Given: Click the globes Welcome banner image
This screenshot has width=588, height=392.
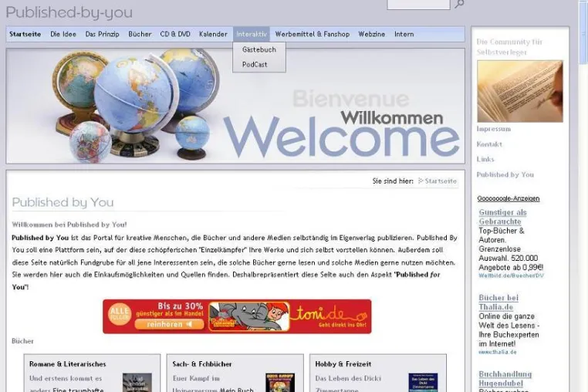Looking at the screenshot, I should tap(235, 106).
